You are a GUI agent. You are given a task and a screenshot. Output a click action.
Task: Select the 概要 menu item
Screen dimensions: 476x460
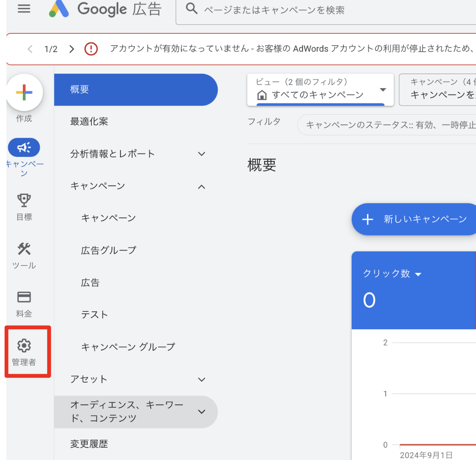tap(136, 90)
